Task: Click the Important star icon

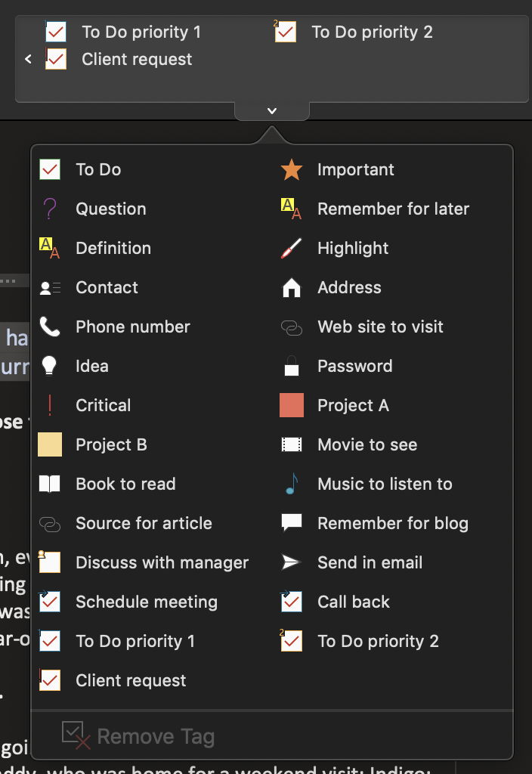Action: (292, 169)
